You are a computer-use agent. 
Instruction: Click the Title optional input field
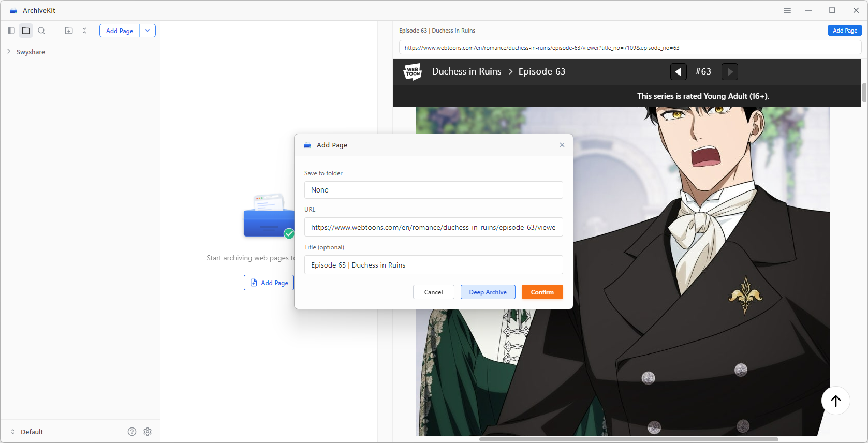tap(434, 265)
